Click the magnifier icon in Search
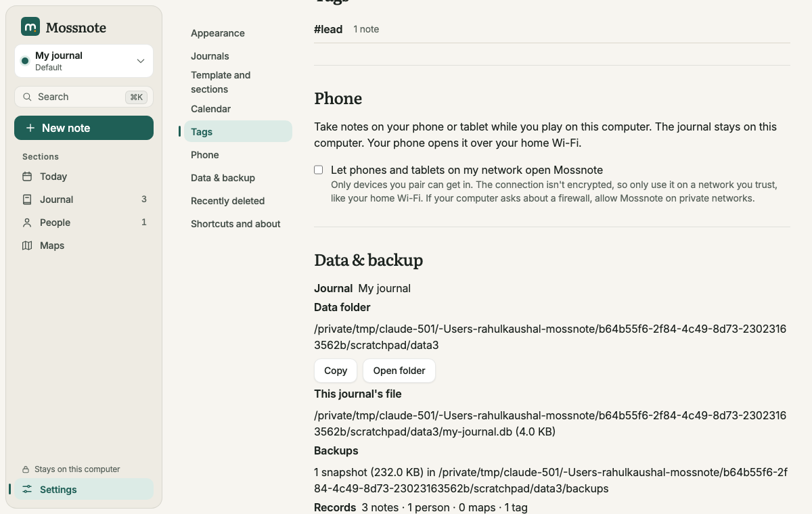The width and height of the screenshot is (812, 514). tap(27, 97)
